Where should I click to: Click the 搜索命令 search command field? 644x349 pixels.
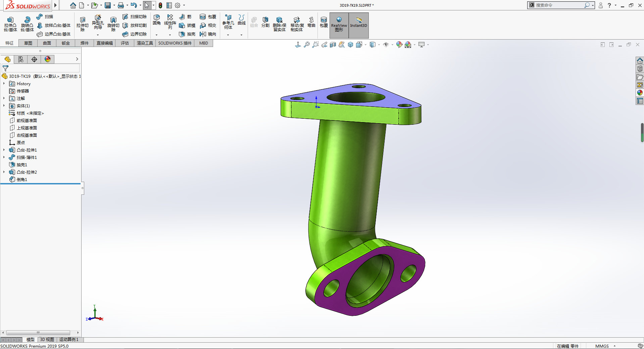[x=559, y=5]
